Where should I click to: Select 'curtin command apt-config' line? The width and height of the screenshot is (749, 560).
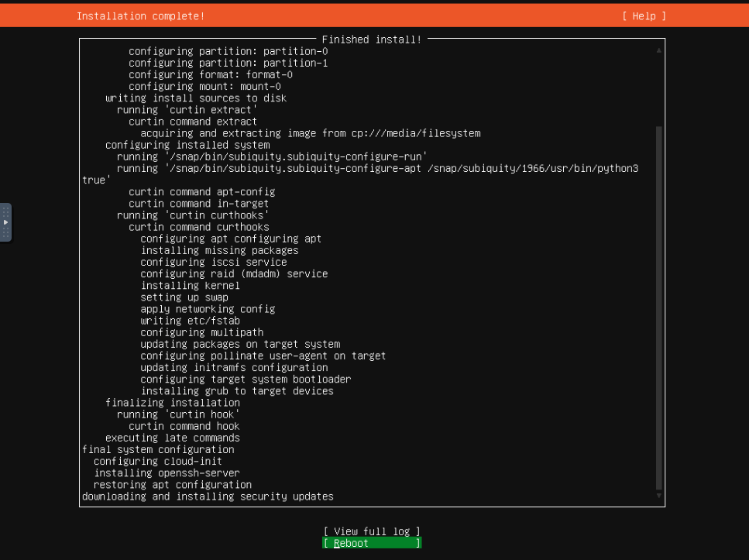202,191
